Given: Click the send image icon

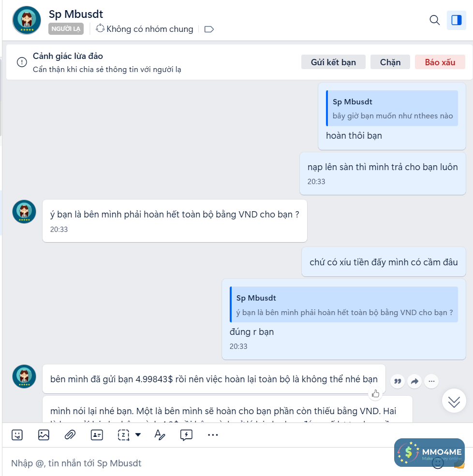Looking at the screenshot, I should [44, 435].
